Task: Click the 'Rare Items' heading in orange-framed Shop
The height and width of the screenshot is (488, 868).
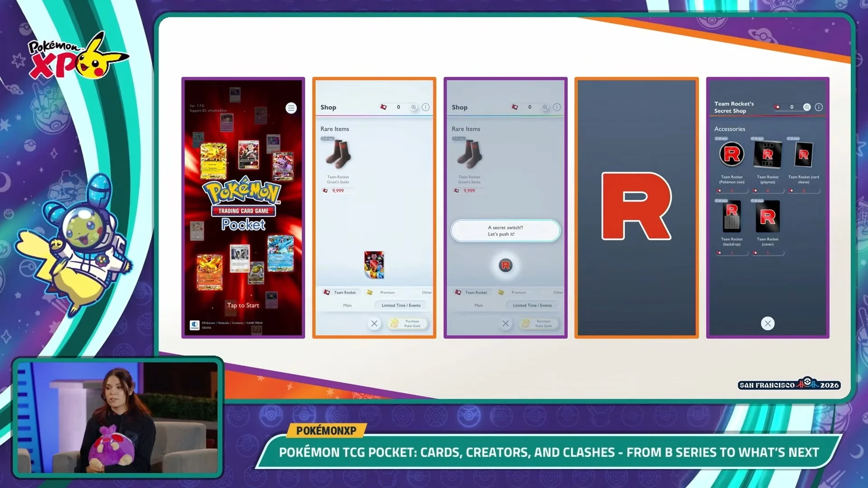Action: [335, 129]
